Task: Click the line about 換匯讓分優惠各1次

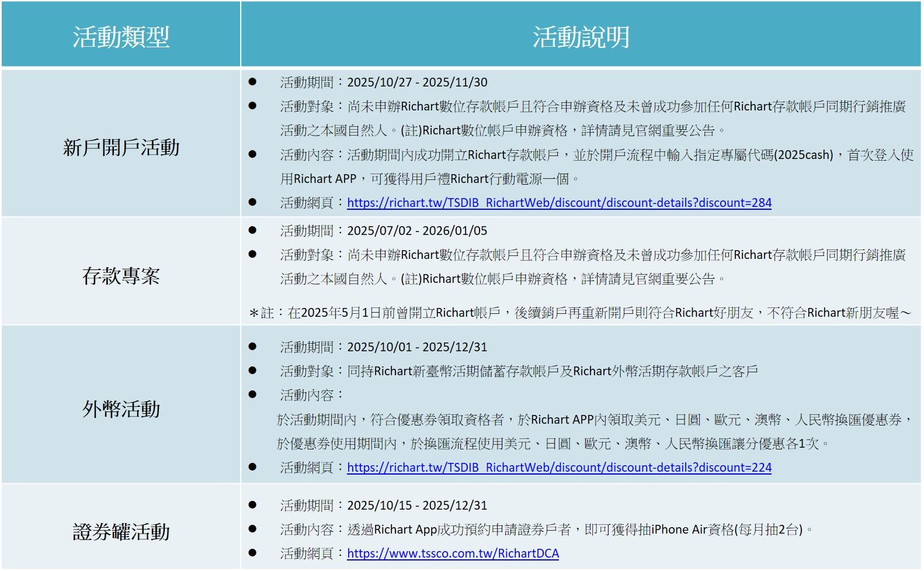Action: pos(553,444)
